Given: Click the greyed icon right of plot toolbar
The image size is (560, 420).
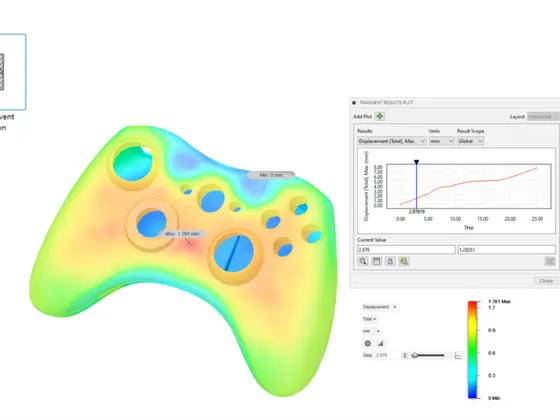Looking at the screenshot, I should click(x=550, y=261).
